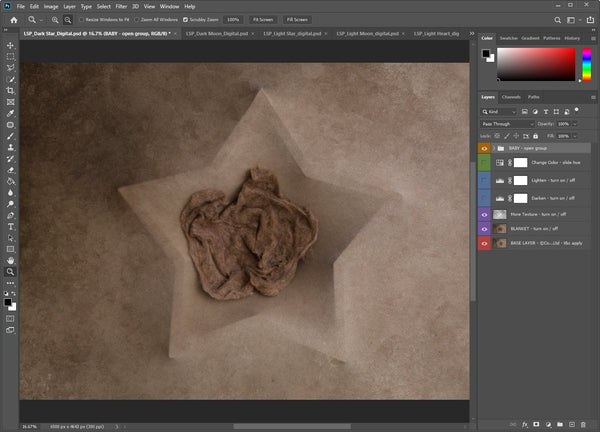Select the Crop tool

point(10,91)
